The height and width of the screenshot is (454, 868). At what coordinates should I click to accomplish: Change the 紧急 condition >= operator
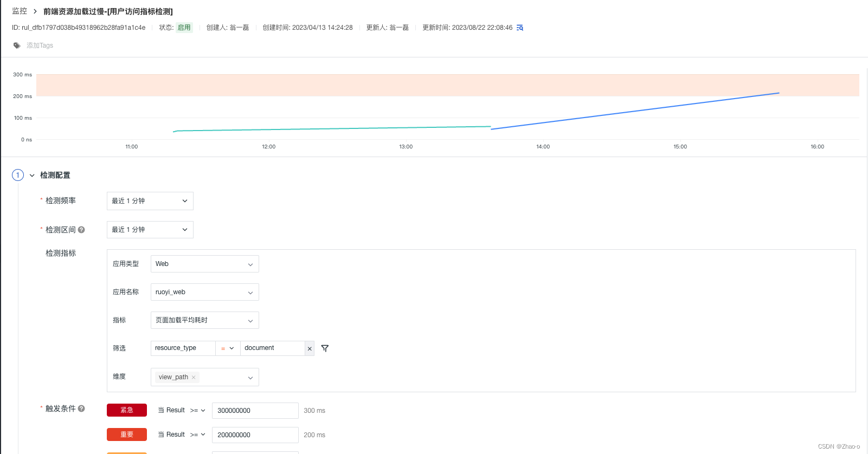(x=198, y=411)
